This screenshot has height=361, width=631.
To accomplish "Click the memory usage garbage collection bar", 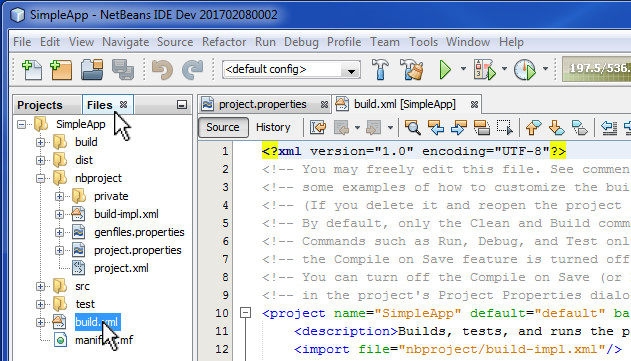I will 596,69.
